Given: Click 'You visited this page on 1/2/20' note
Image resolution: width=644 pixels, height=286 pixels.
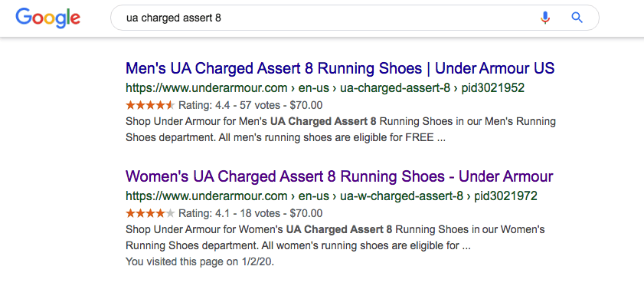Looking at the screenshot, I should pos(200,261).
